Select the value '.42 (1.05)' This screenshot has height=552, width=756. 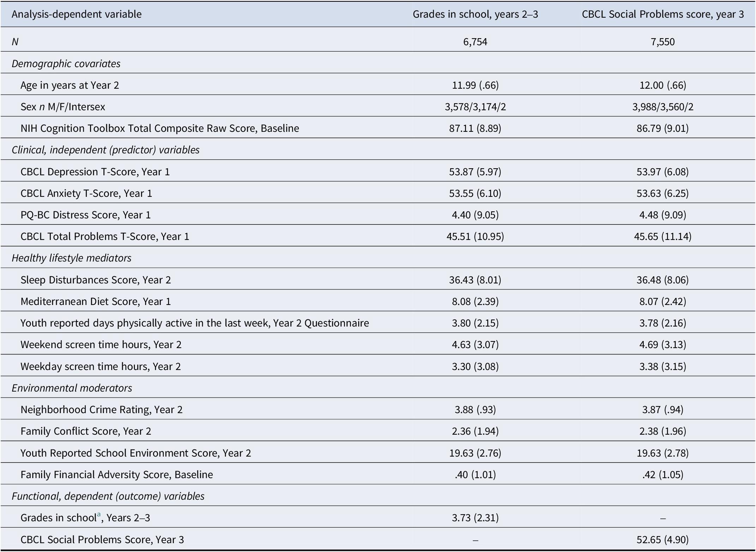click(x=663, y=475)
